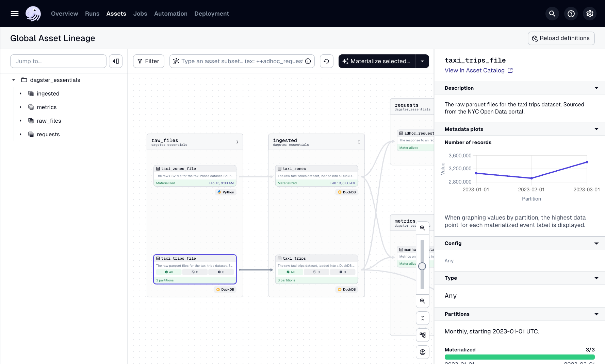Open the settings gear

tap(590, 14)
